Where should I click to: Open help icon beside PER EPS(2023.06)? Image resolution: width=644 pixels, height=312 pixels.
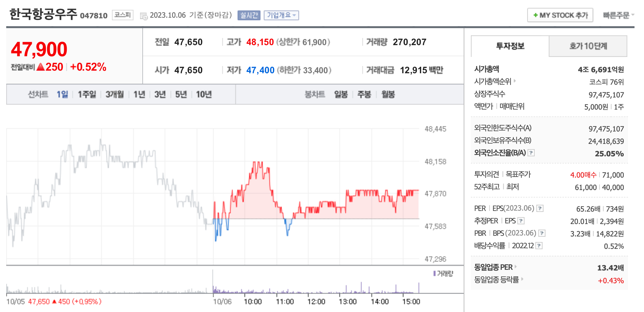pos(540,208)
